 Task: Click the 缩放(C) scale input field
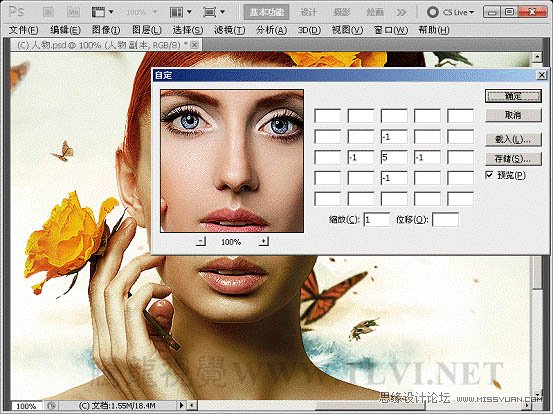377,220
